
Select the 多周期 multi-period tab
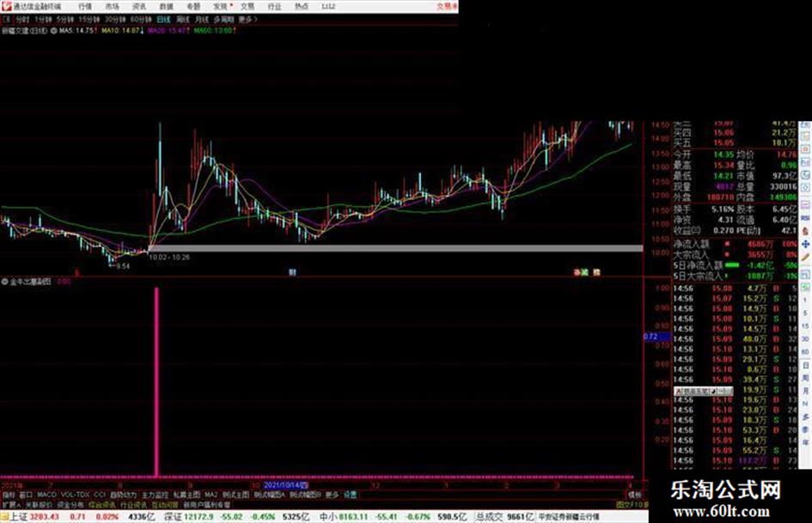tap(223, 19)
